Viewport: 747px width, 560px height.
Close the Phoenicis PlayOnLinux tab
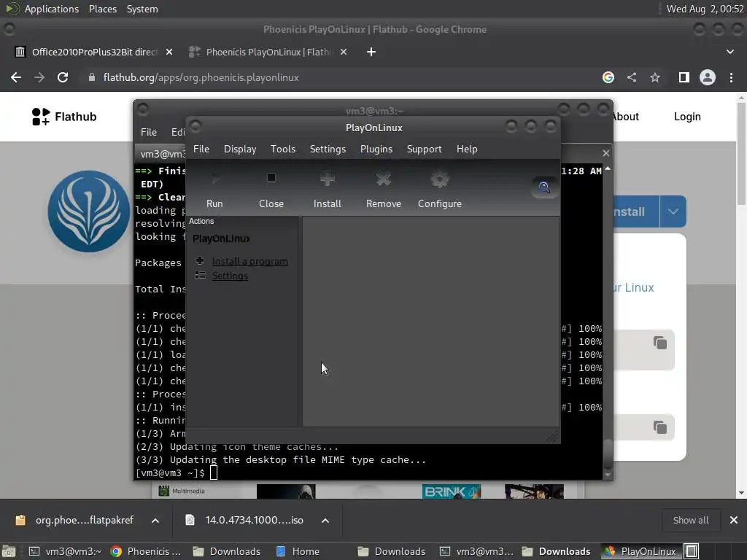[344, 52]
